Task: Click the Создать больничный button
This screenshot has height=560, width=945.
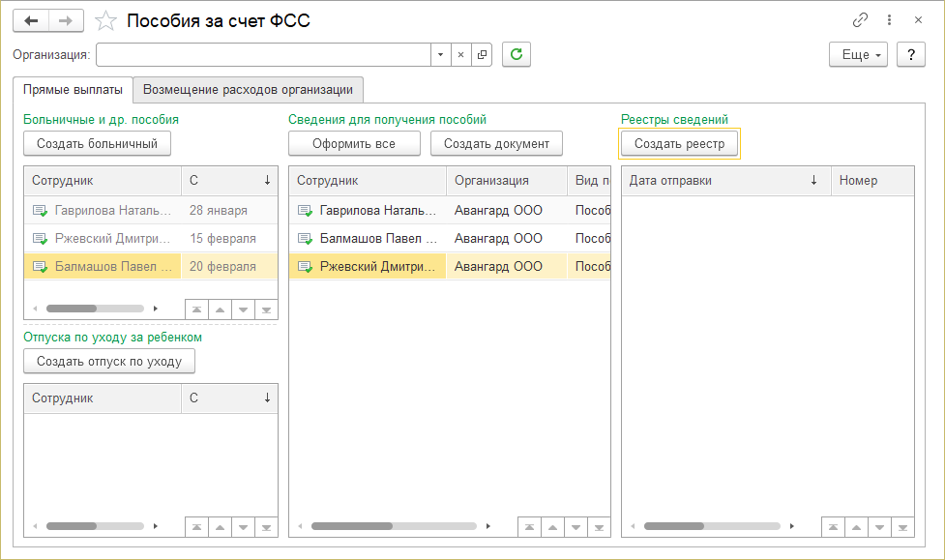Action: pos(97,144)
